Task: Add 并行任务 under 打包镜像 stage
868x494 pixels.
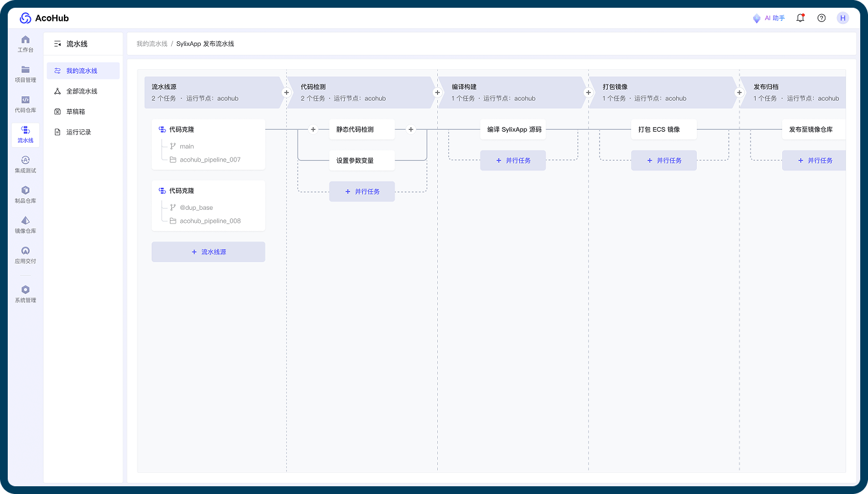Action: (664, 160)
